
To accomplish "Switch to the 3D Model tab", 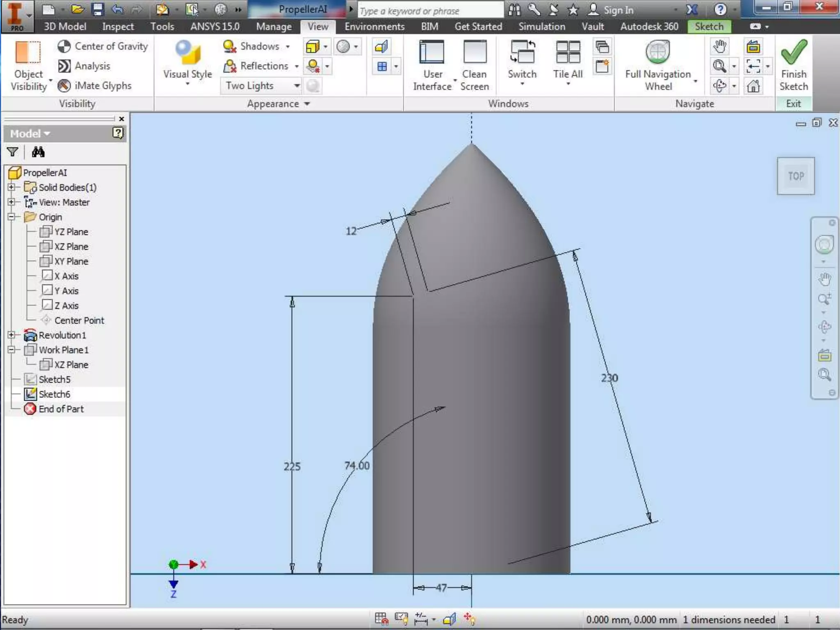I will click(x=65, y=27).
